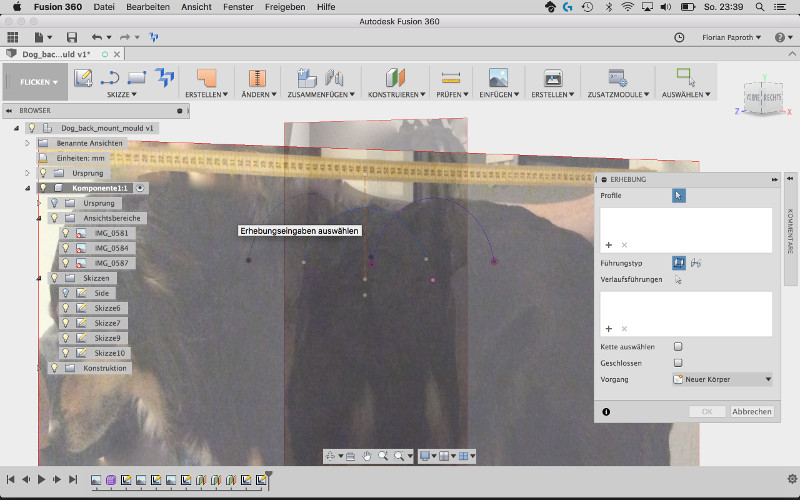Click the Einfügen image icon
This screenshot has width=800, height=500.
point(499,77)
